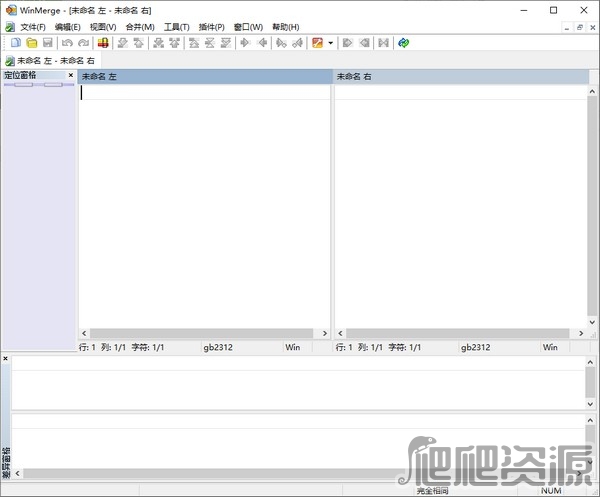Click inside the right editor text area

[x=461, y=207]
